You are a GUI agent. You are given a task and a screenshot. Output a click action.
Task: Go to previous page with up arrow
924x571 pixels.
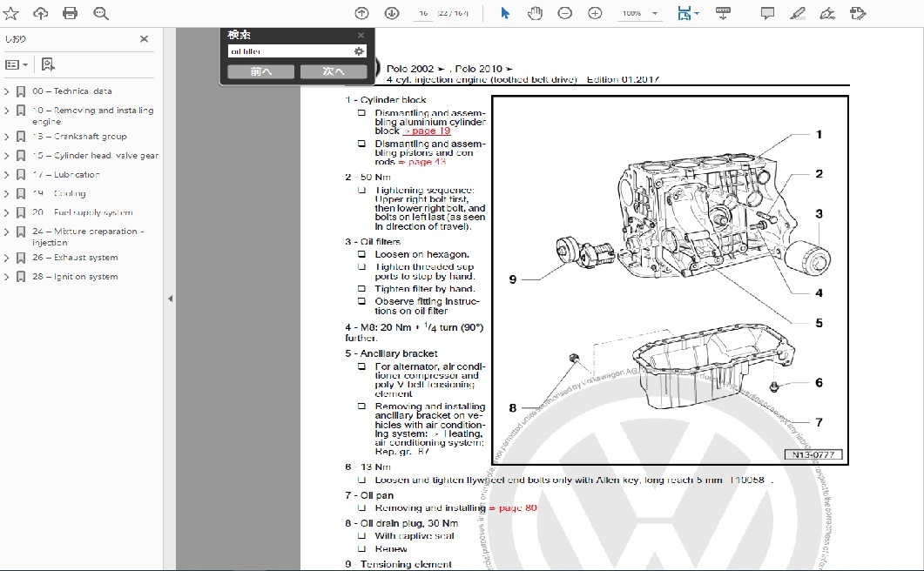(361, 13)
